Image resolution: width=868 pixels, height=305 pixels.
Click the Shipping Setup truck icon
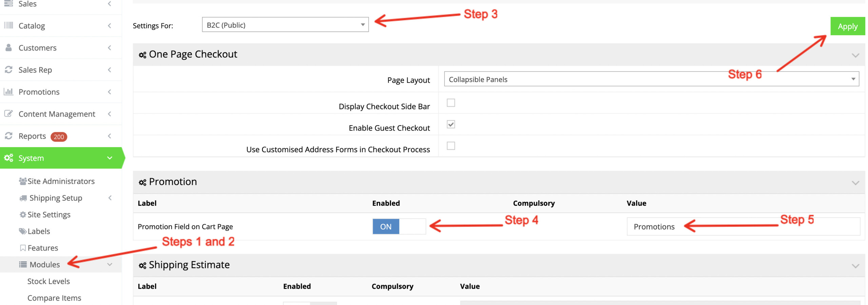[x=23, y=198]
